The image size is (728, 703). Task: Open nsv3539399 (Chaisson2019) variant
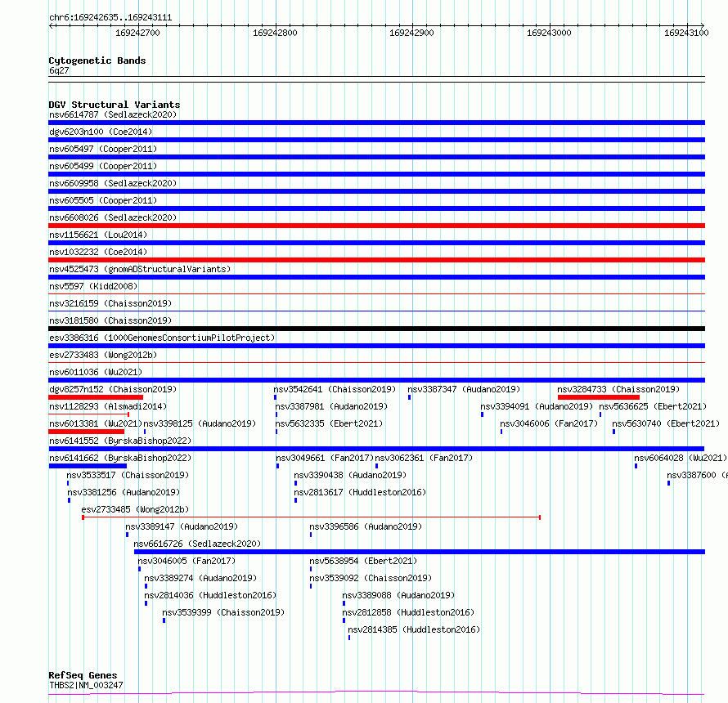223,612
